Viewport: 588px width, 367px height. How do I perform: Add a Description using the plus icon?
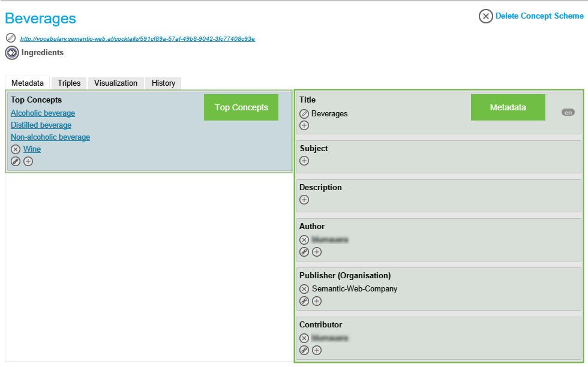click(304, 200)
